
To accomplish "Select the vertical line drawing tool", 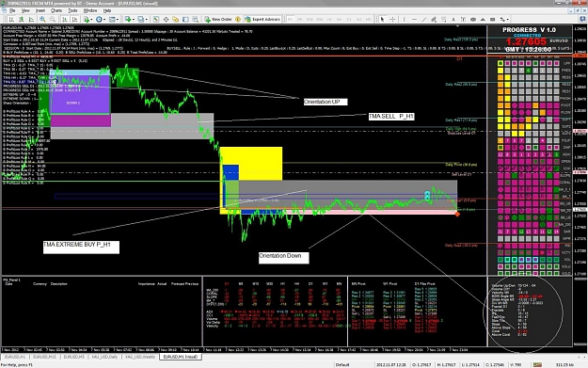I will tap(404, 19).
